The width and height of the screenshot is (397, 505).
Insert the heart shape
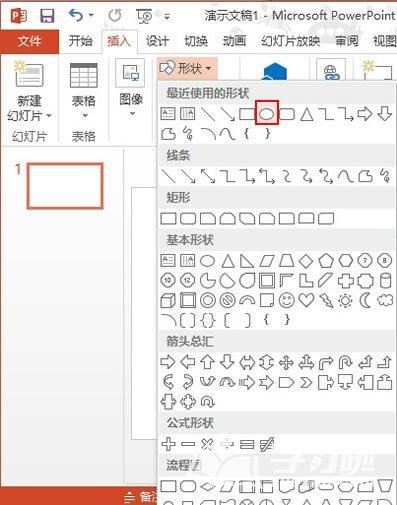click(306, 301)
